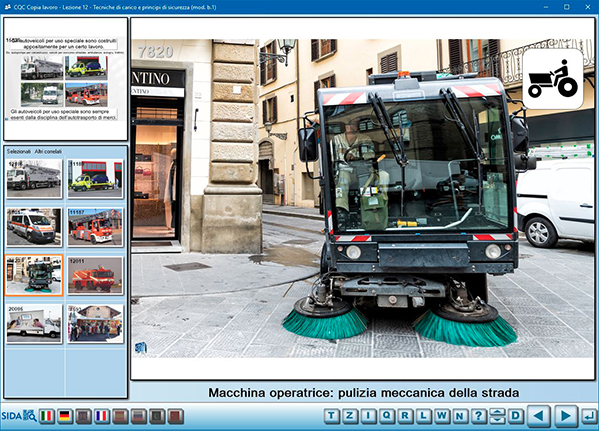Screen dimensions: 599x431
Task: Click the Q toolbar button
Action: pyautogui.click(x=386, y=416)
